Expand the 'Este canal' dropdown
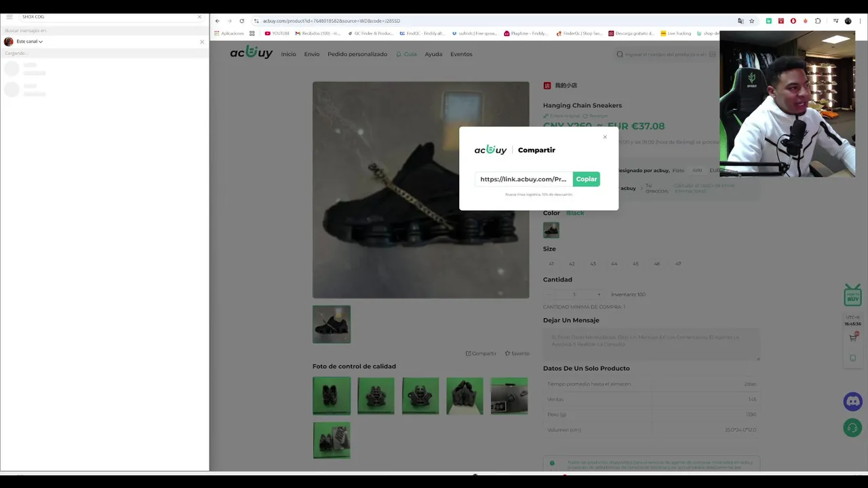Image resolution: width=868 pixels, height=488 pixels. (30, 41)
